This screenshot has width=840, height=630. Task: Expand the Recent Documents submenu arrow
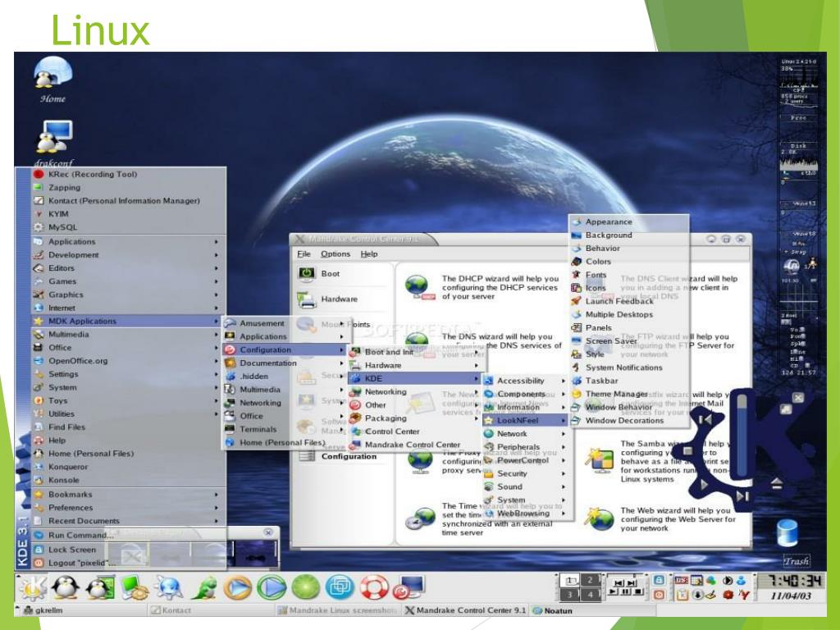pos(217,521)
